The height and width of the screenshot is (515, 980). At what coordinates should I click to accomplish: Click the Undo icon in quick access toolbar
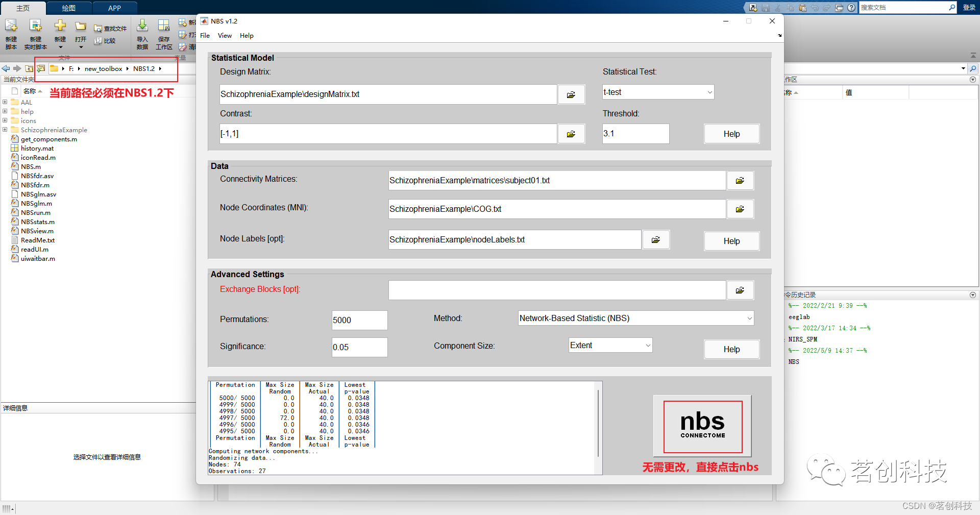(x=815, y=8)
